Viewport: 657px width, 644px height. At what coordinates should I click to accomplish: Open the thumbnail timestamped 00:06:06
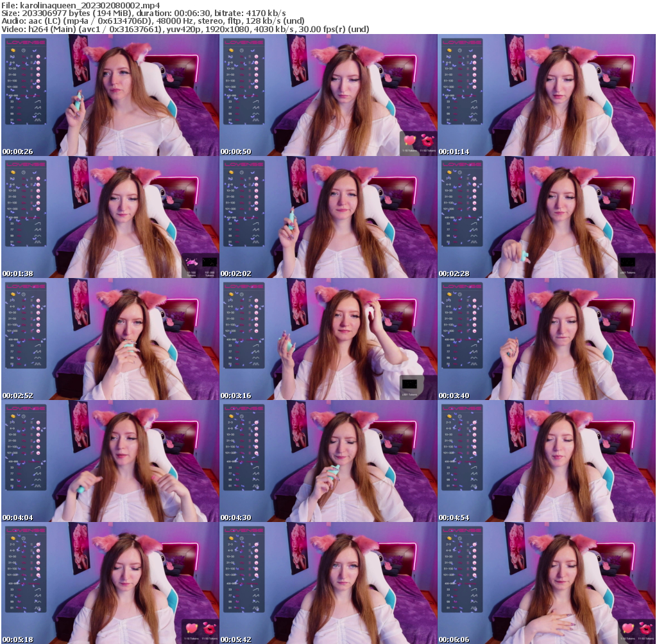[545, 581]
